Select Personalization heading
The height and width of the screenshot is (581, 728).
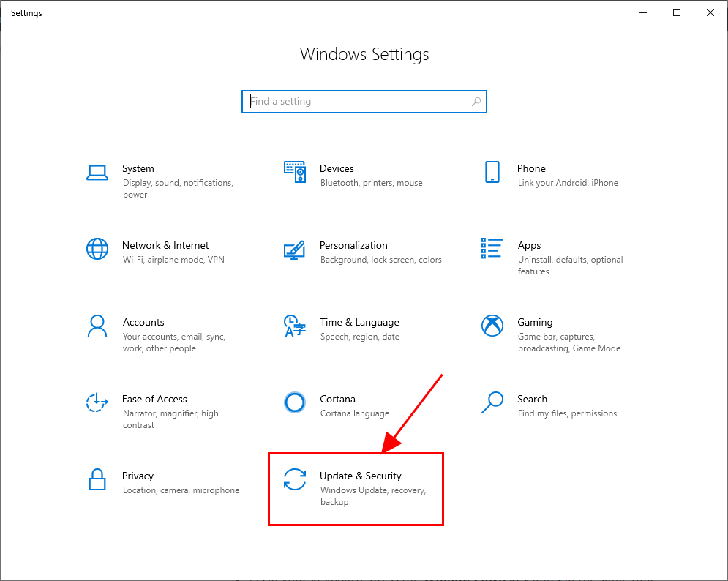pos(353,245)
